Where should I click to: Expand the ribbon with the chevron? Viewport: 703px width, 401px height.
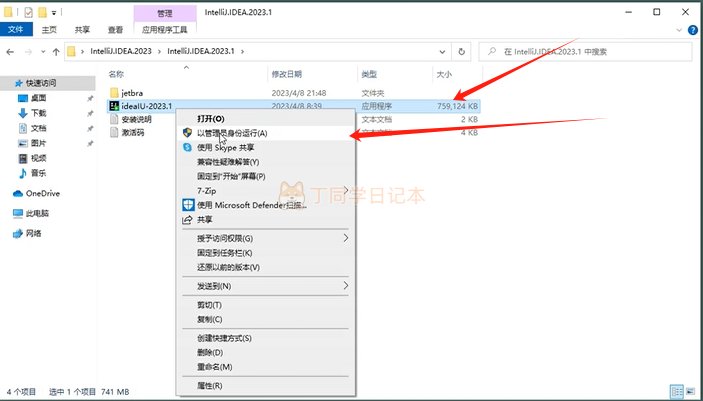coord(679,30)
